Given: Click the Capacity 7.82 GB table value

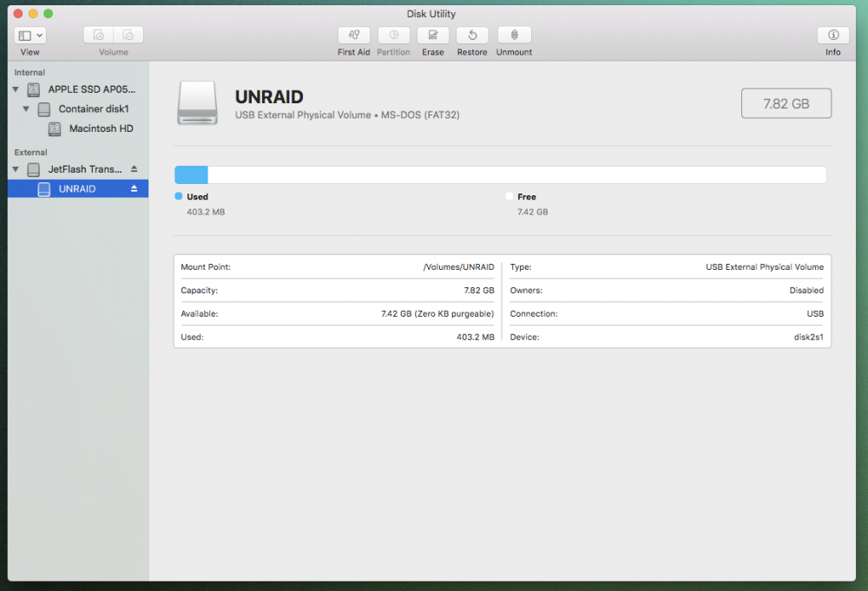Looking at the screenshot, I should [x=479, y=291].
